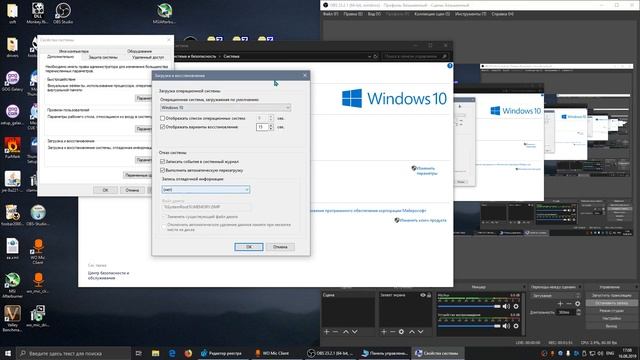
Task: Open OBS View menu
Action: pyautogui.click(x=374, y=14)
